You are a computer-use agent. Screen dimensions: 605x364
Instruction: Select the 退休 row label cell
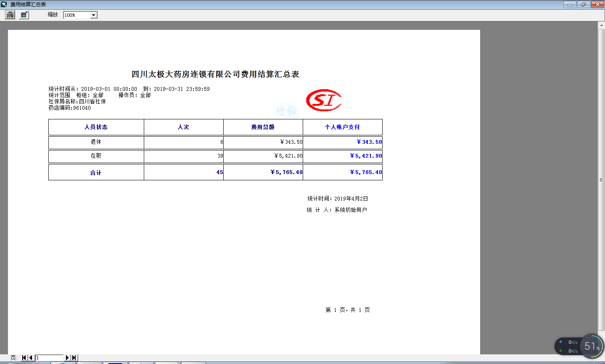(x=96, y=142)
